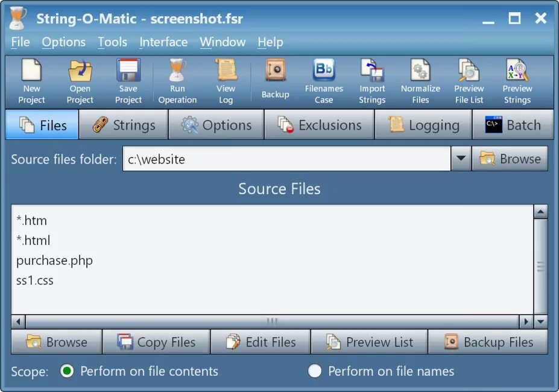
Task: Select Normalize Files tool
Action: click(x=420, y=81)
